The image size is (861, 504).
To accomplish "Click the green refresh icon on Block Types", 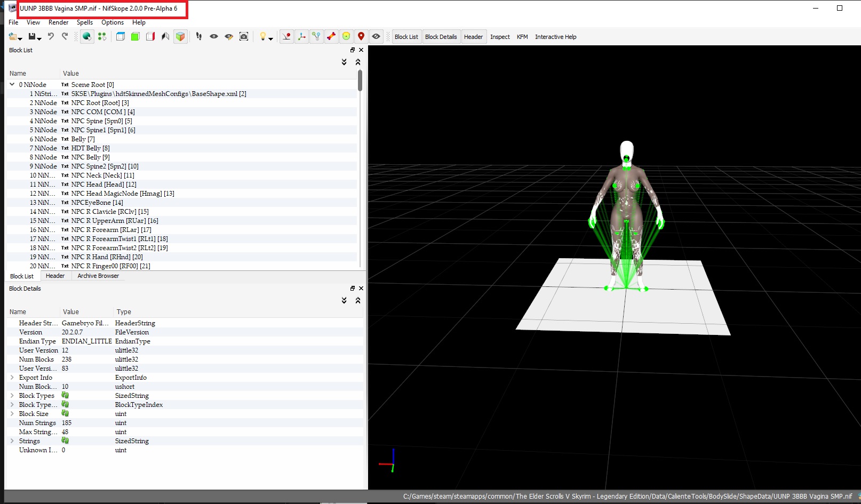I will pos(65,395).
